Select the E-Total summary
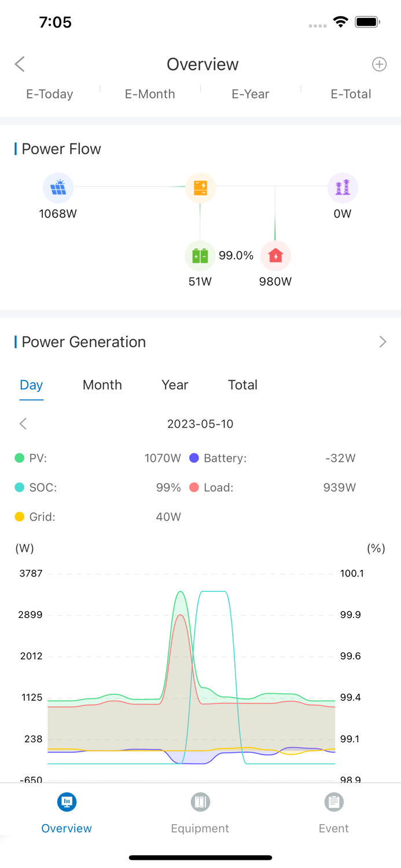The image size is (401, 868). pos(351,94)
